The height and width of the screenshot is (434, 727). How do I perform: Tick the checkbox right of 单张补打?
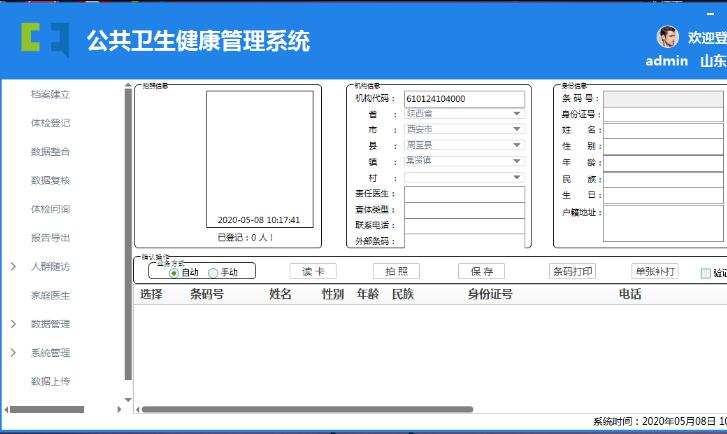706,272
